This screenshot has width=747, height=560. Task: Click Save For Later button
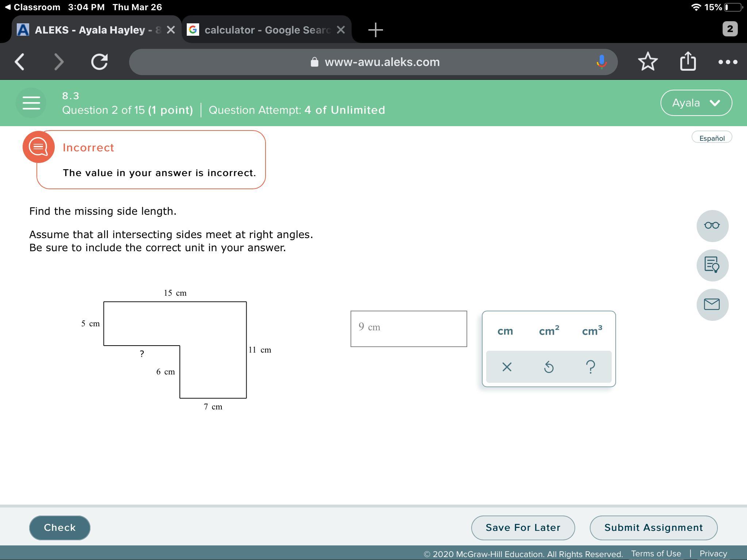coord(523,528)
